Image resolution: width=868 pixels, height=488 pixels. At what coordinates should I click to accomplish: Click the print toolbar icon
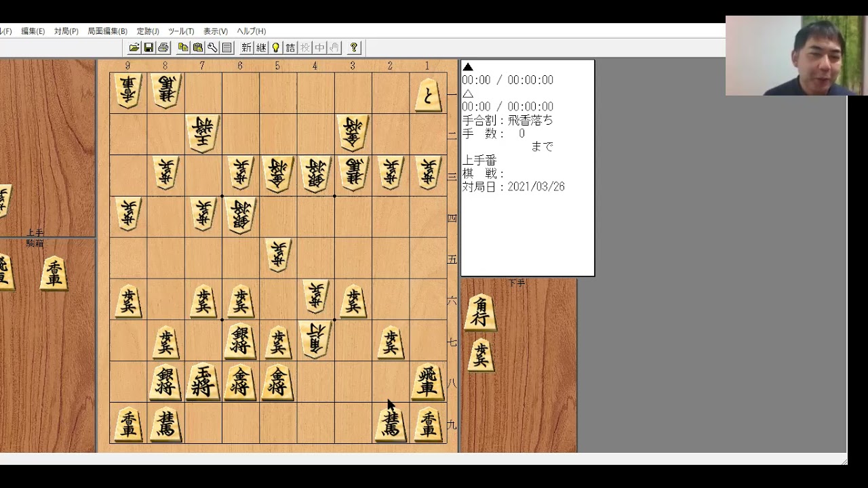[163, 47]
